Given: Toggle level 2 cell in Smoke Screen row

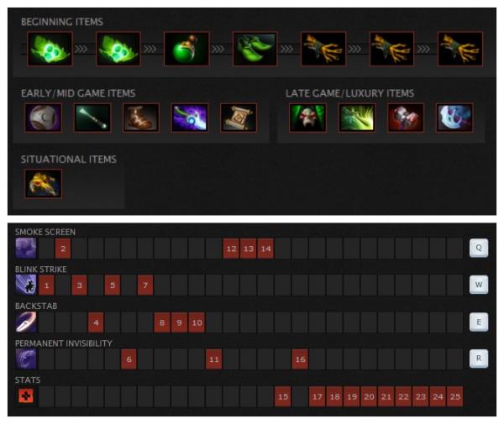Looking at the screenshot, I should 63,249.
